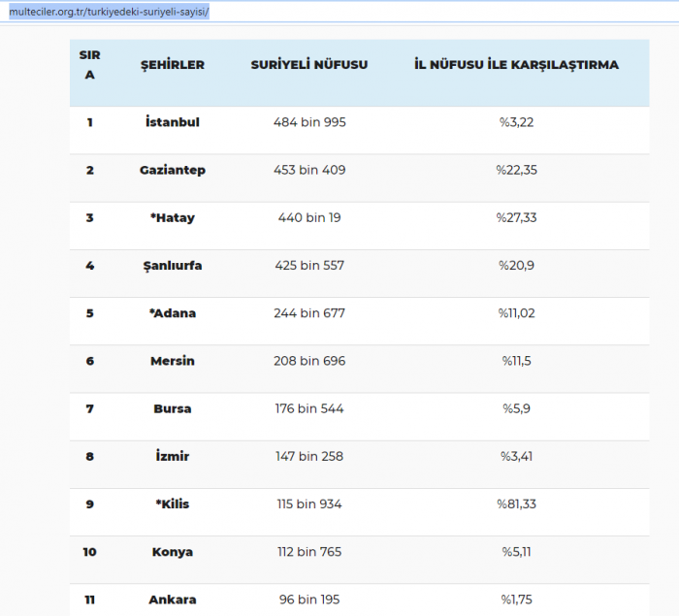Click population value 115 bin 934

click(309, 503)
